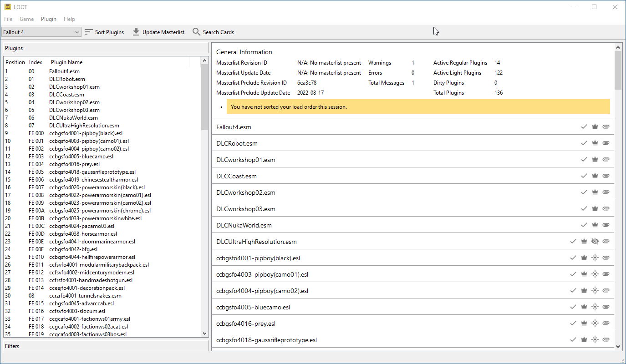Screen dimensions: 626x364
Task: Open the File menu
Action: (x=8, y=19)
